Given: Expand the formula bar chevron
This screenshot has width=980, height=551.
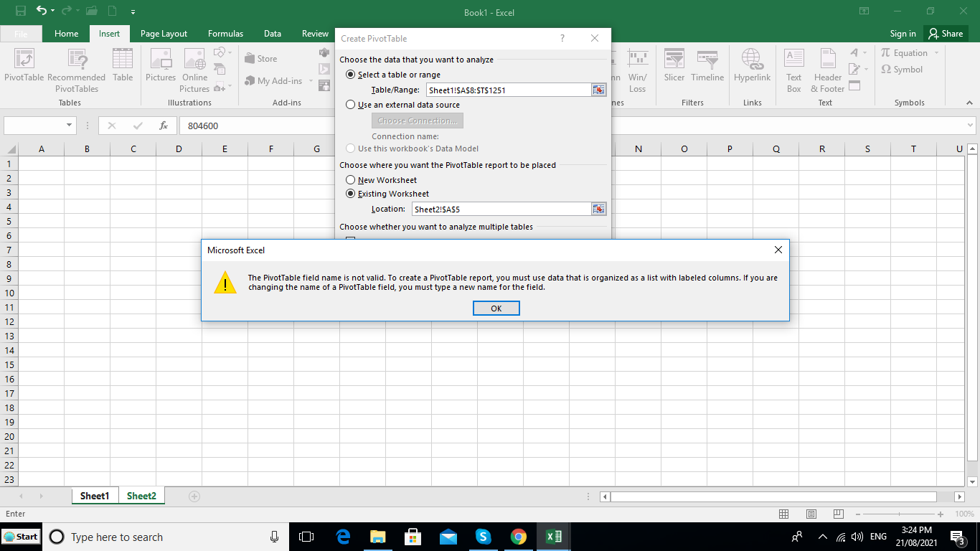Looking at the screenshot, I should (970, 126).
